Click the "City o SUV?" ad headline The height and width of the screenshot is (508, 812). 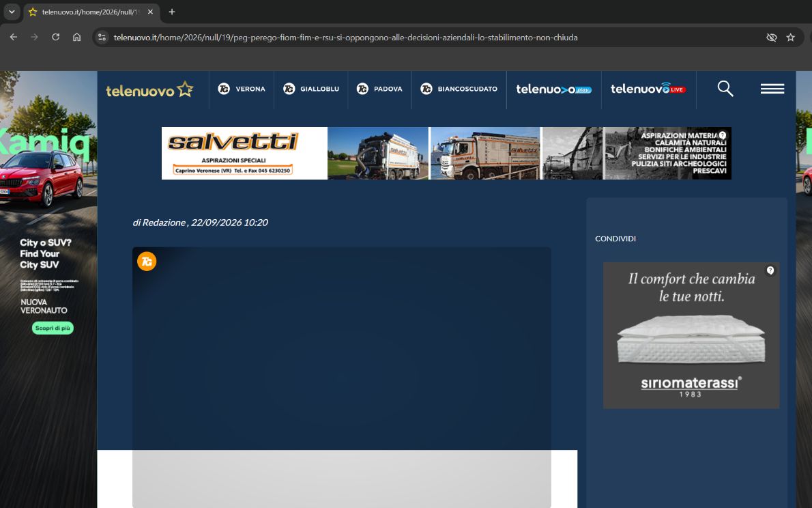pyautogui.click(x=46, y=242)
